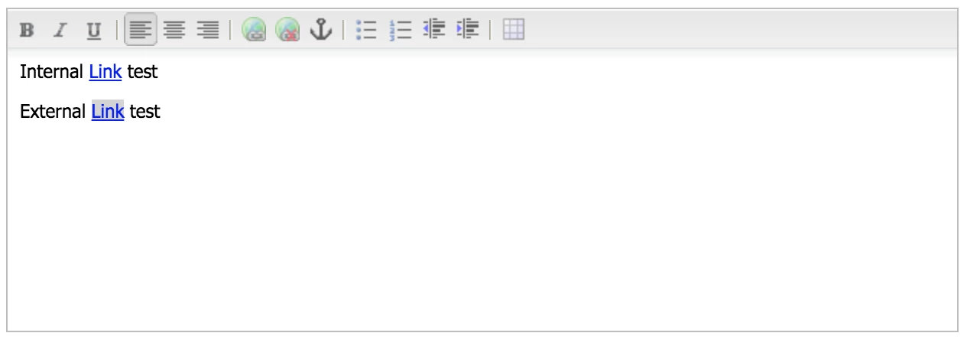Select the align left button
The width and height of the screenshot is (980, 346).
click(x=141, y=30)
